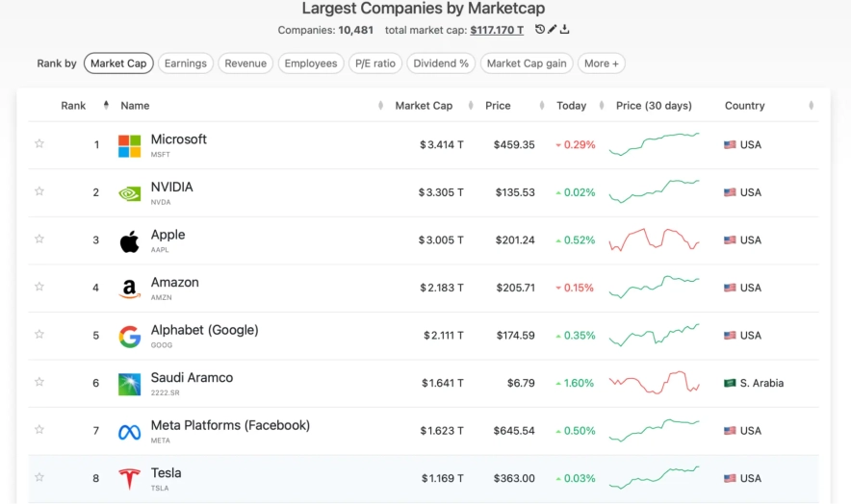Open the Apple logo in row three
Screen dimensions: 851x504
pyautogui.click(x=129, y=240)
